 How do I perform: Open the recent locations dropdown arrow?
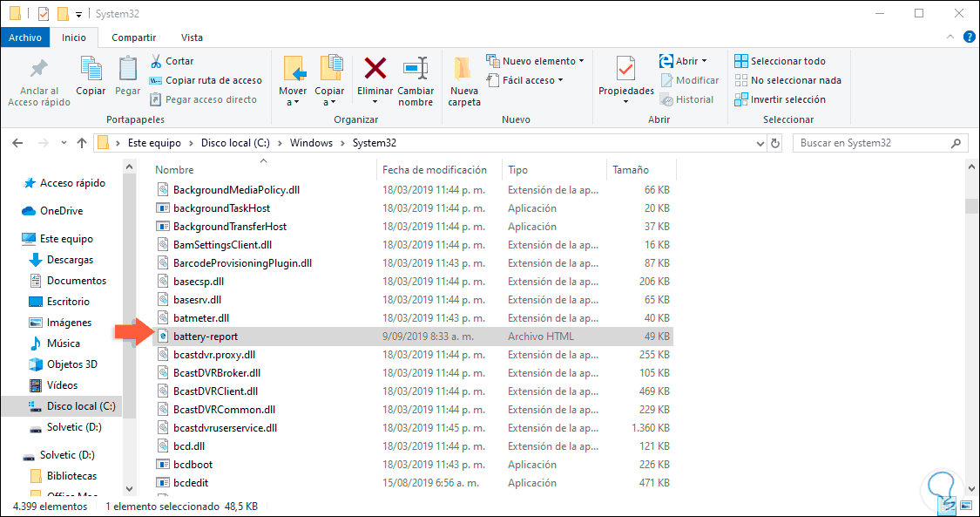pyautogui.click(x=63, y=143)
